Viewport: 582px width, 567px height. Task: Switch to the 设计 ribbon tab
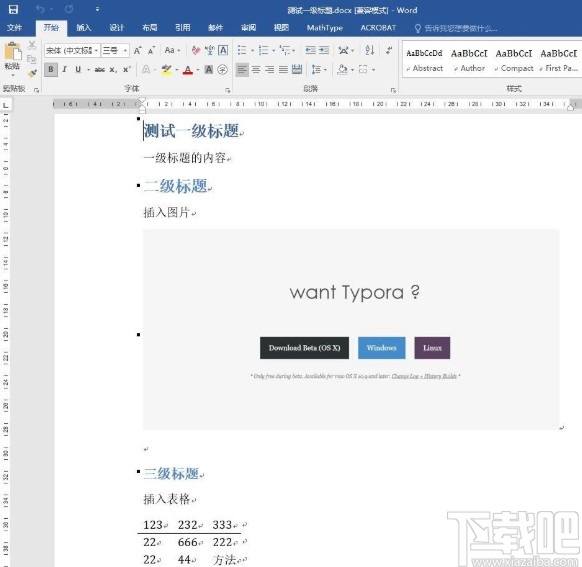[116, 27]
